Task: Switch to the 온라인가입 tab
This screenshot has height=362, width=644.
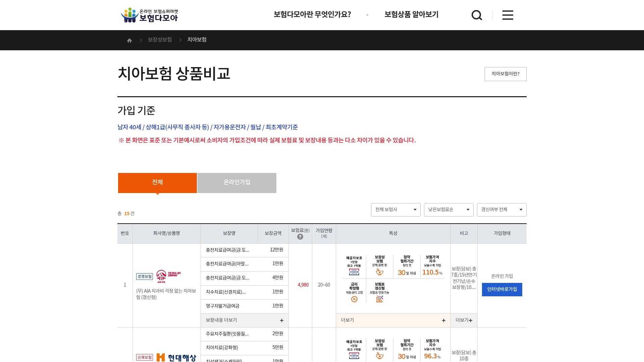Action: coord(237,183)
